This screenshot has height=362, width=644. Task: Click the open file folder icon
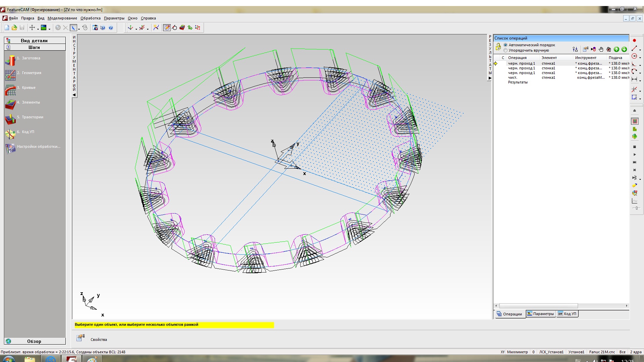pos(14,28)
